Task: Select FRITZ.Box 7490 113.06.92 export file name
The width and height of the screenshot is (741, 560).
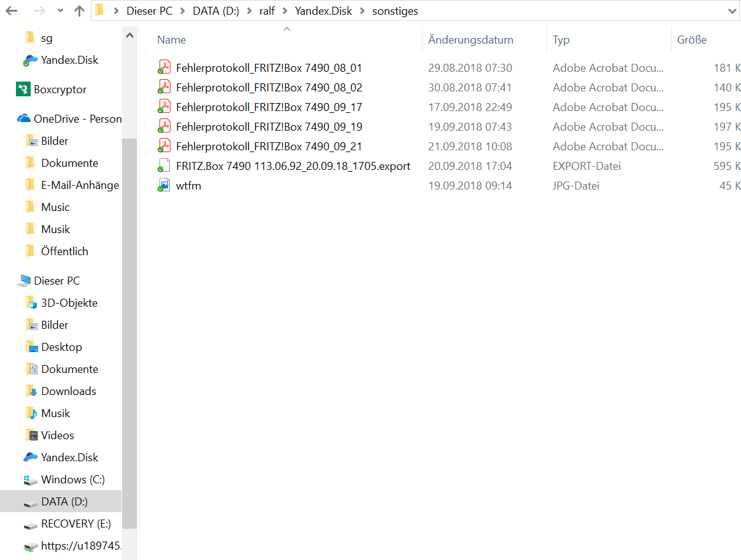Action: point(293,166)
